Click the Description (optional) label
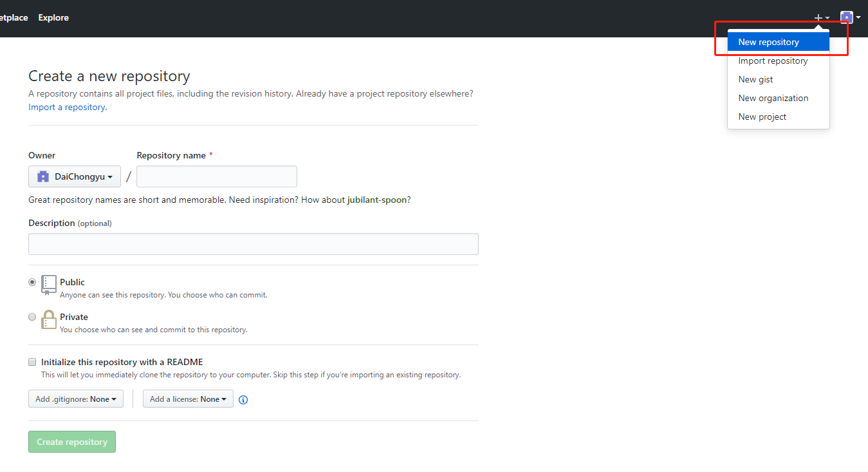 [x=70, y=223]
